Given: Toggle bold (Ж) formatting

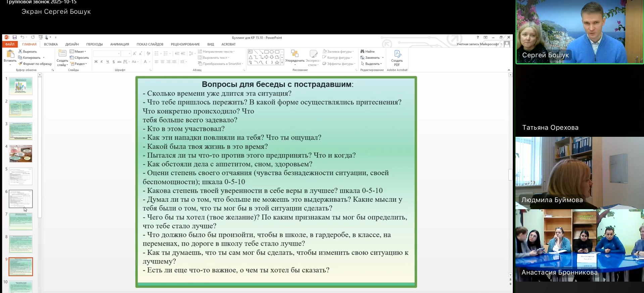Looking at the screenshot, I should coord(96,62).
